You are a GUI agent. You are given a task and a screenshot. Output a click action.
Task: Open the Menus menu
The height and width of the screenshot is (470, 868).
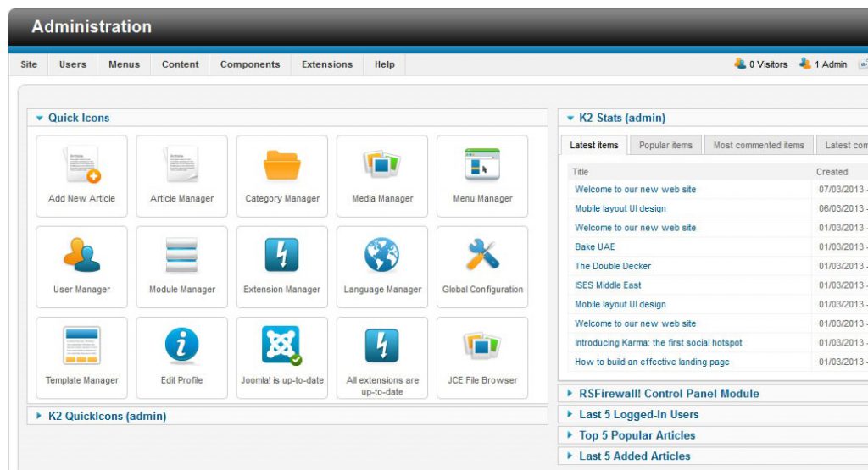[x=124, y=64]
